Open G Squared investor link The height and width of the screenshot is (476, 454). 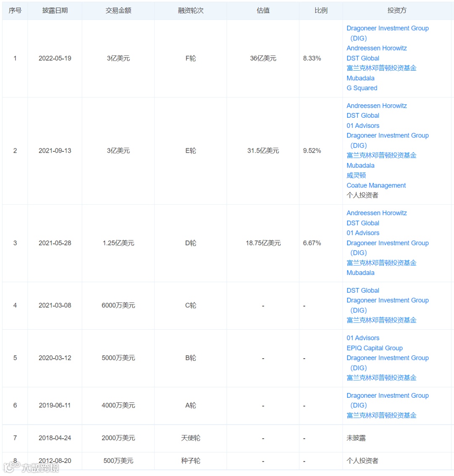tap(362, 88)
